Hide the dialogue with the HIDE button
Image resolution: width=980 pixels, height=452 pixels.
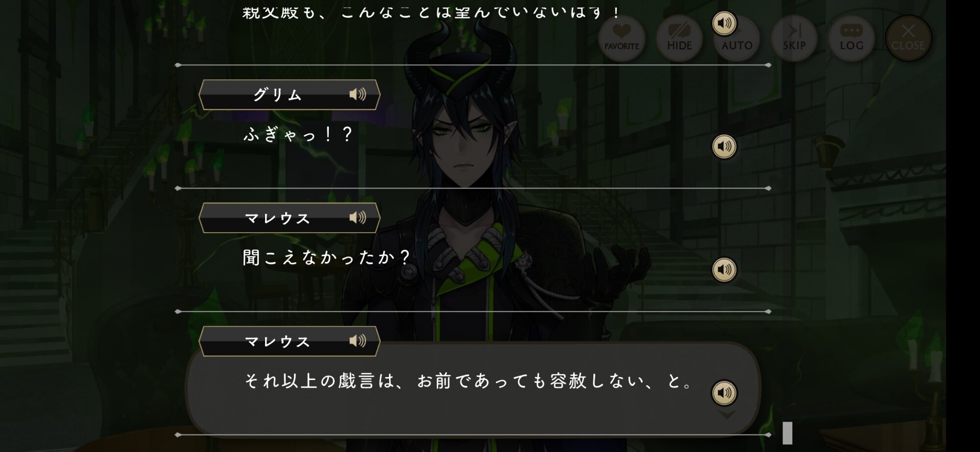pos(679,38)
